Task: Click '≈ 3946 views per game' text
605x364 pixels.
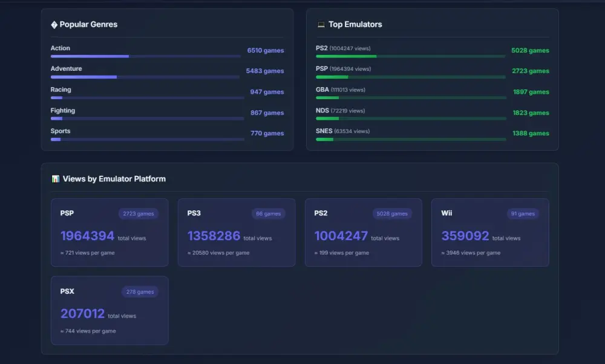Action: (x=471, y=253)
